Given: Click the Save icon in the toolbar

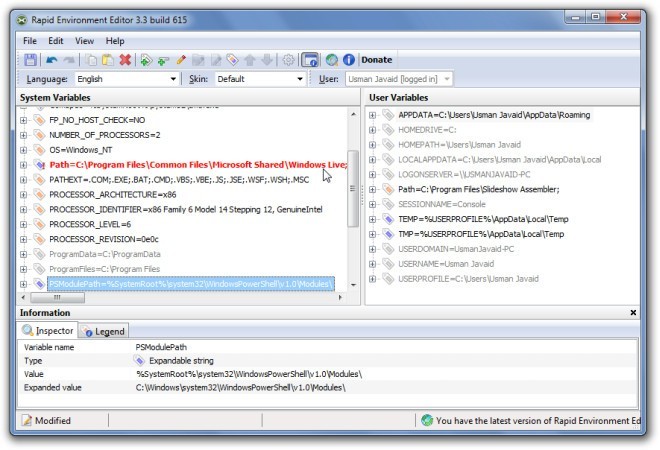Looking at the screenshot, I should pyautogui.click(x=31, y=60).
